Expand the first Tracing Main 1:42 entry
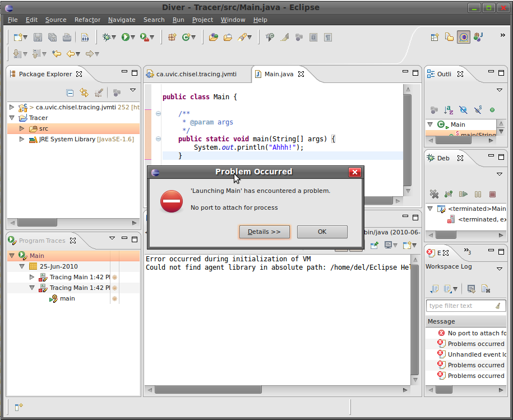This screenshot has width=513, height=420. [x=32, y=277]
